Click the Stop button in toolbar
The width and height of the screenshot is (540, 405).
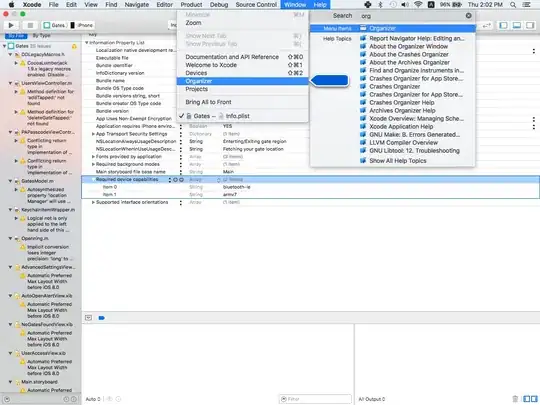30,25
